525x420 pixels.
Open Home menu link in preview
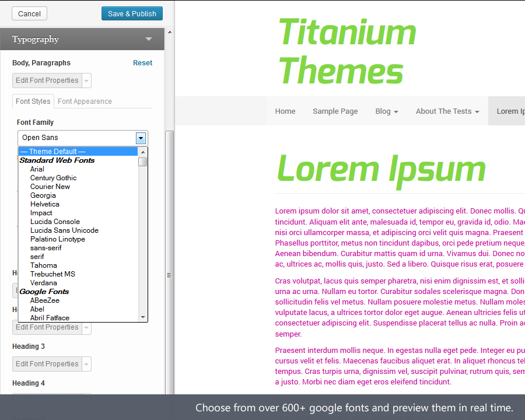[x=285, y=111]
